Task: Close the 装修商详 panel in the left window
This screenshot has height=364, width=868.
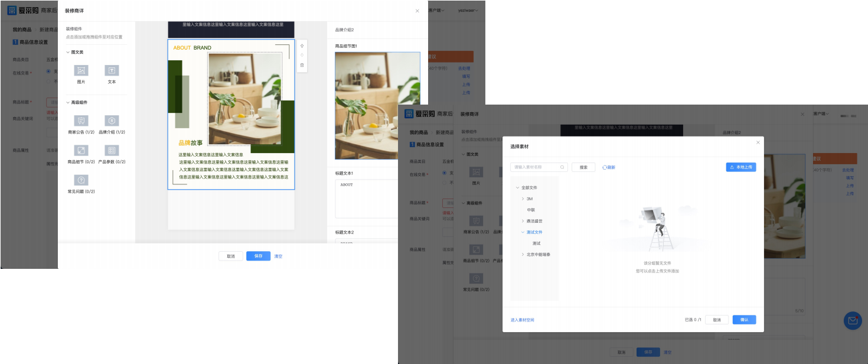Action: tap(417, 11)
